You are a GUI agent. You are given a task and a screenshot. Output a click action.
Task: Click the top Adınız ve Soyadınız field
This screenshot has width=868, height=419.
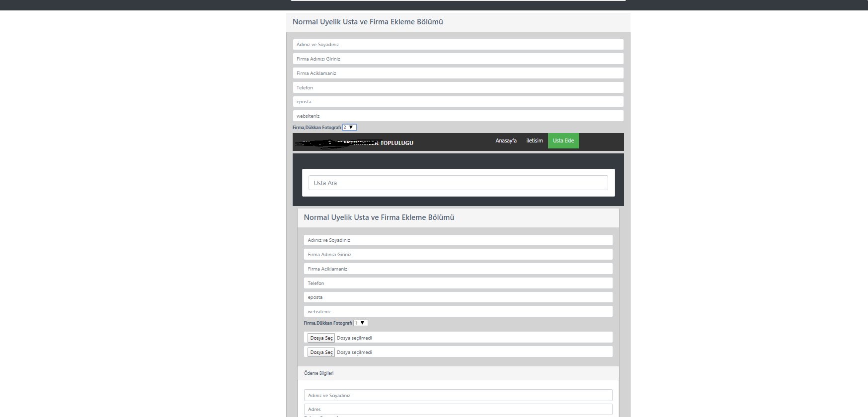[458, 45]
